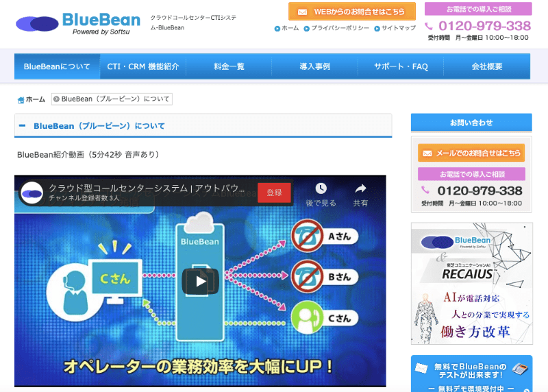
Task: Click the メールでのお問合せはこちら sidebar button
Action: coord(471,153)
